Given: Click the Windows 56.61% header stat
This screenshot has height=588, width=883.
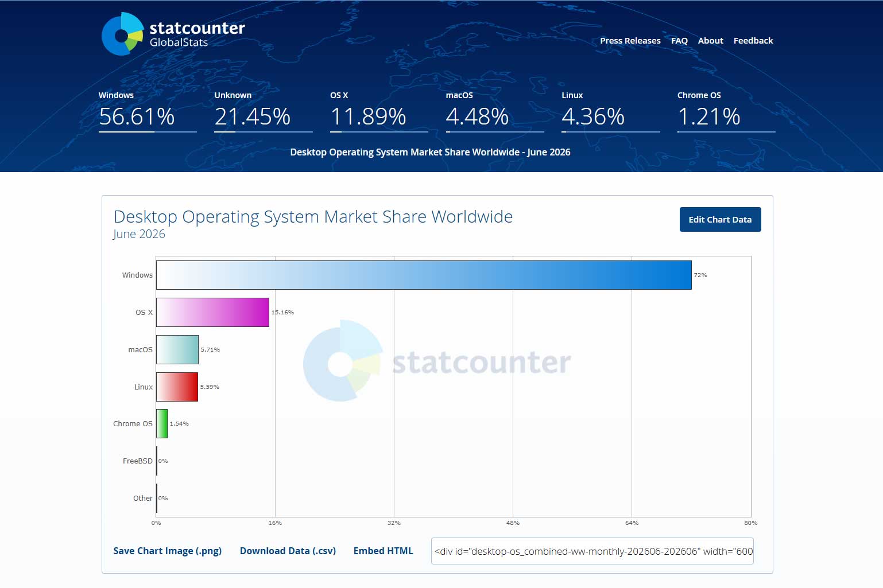Looking at the screenshot, I should click(147, 111).
